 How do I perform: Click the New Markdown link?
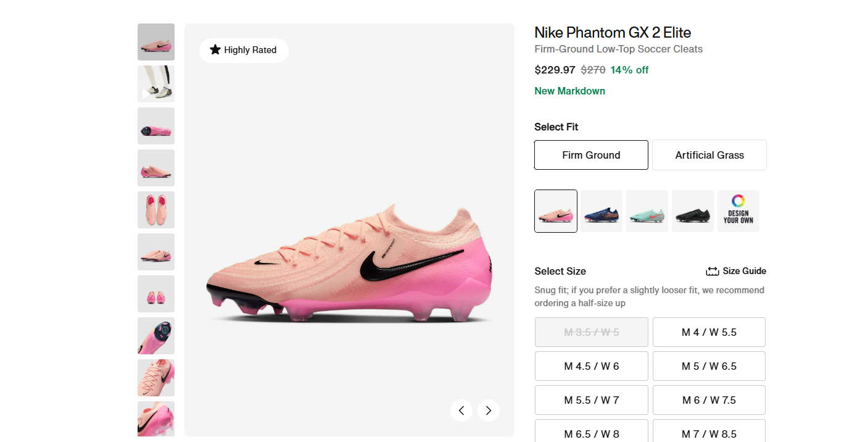[x=569, y=91]
